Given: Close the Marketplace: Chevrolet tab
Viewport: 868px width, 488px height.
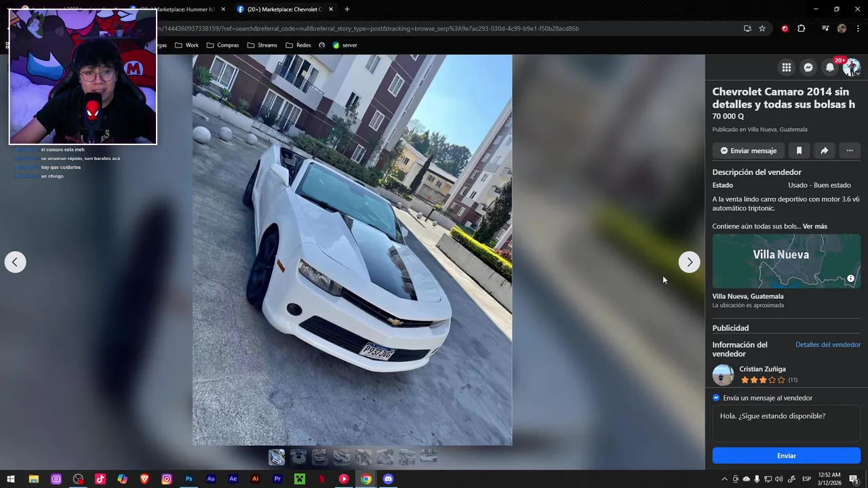Looking at the screenshot, I should coord(331,9).
